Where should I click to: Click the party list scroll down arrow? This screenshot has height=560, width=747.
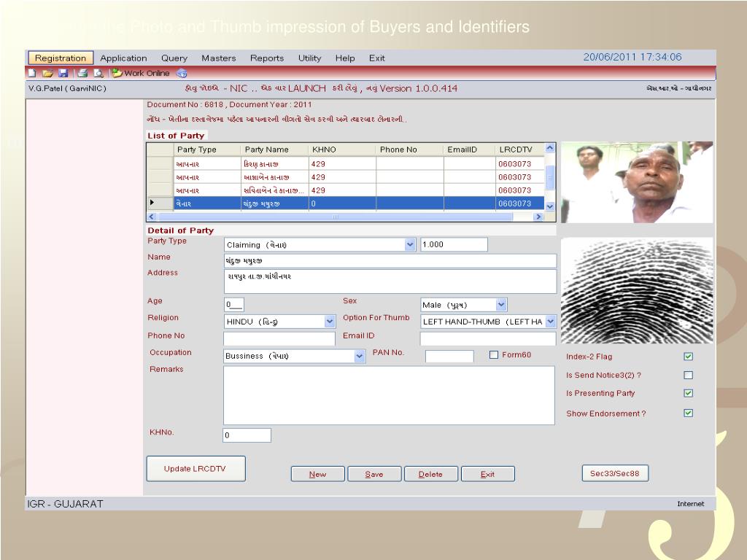[550, 206]
